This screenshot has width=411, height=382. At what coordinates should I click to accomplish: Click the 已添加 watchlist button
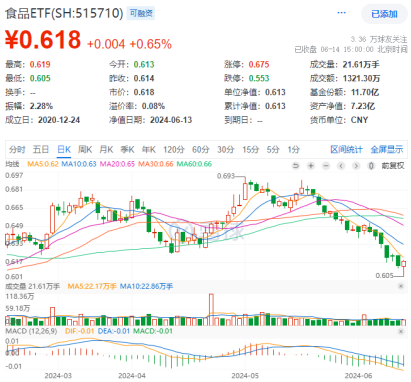coord(384,14)
